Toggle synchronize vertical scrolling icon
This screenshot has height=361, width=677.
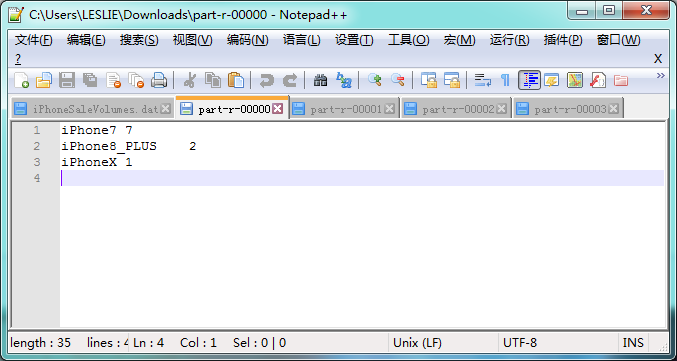click(428, 80)
